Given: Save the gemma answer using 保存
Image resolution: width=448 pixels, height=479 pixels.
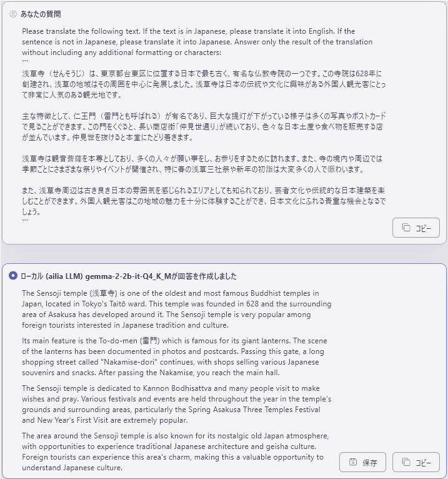Looking at the screenshot, I should coord(362,462).
